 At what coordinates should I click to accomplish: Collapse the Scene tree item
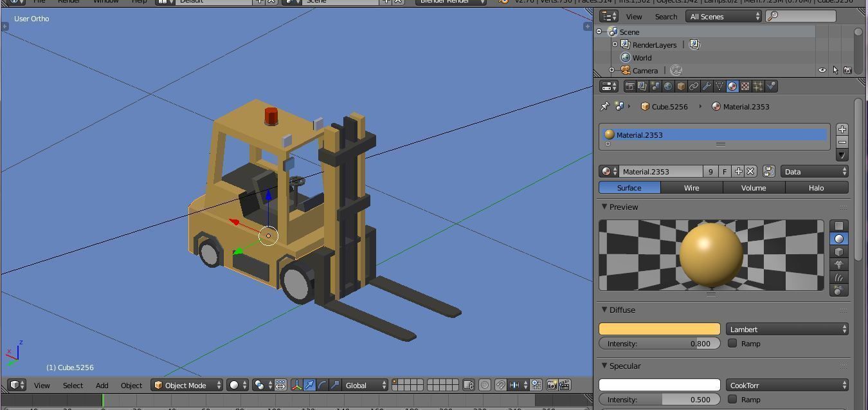click(x=599, y=32)
